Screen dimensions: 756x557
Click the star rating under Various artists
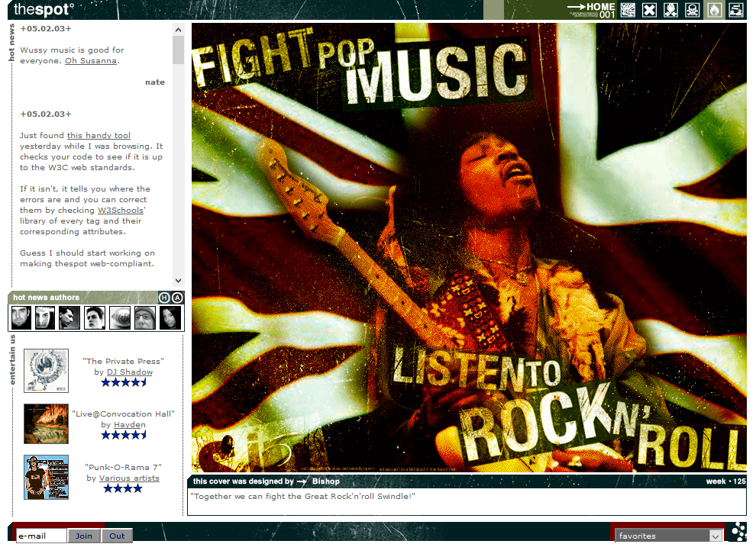point(123,488)
